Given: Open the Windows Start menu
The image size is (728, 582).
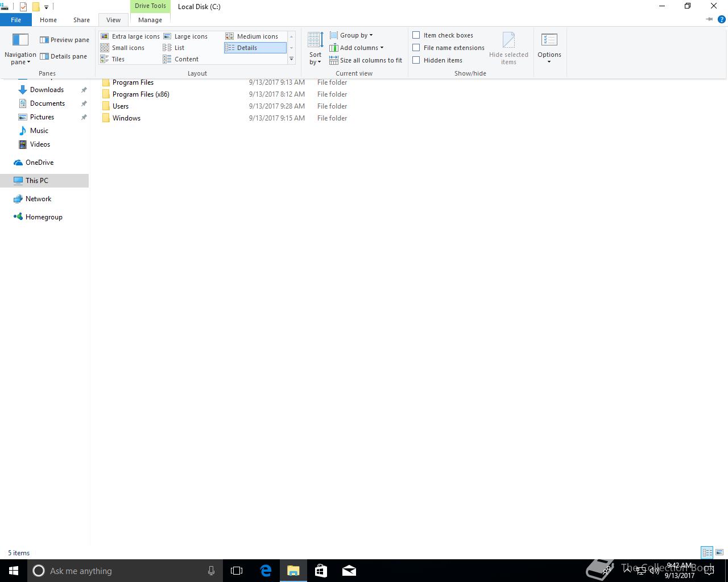Looking at the screenshot, I should click(x=14, y=571).
